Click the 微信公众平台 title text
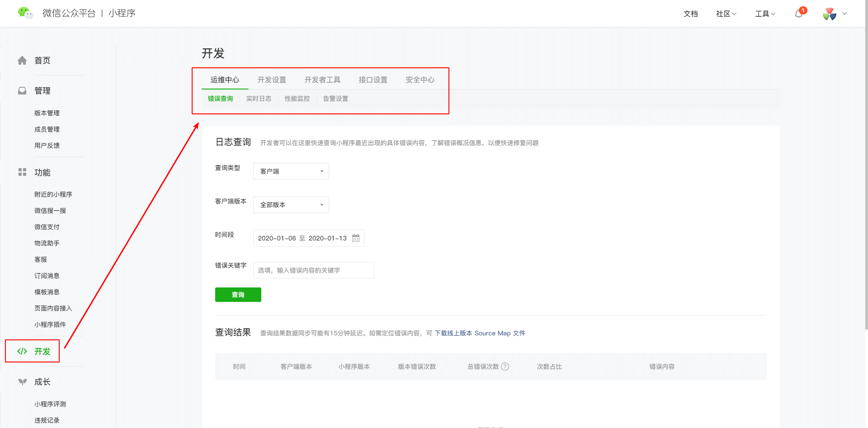The image size is (868, 428). pos(69,14)
